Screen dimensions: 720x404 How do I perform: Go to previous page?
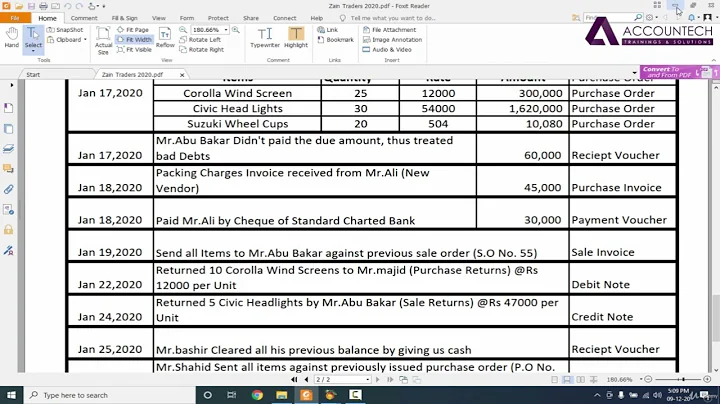(306, 380)
